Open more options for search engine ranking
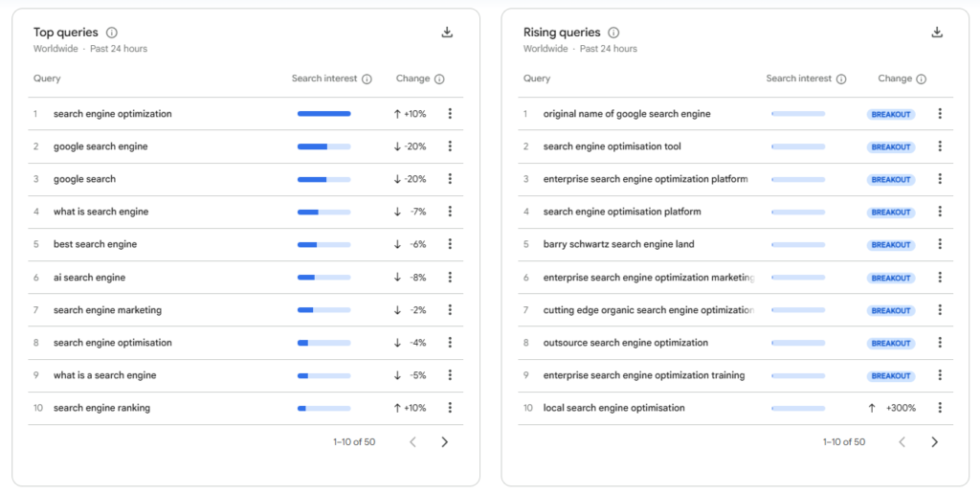Image resolution: width=980 pixels, height=494 pixels. tap(450, 408)
